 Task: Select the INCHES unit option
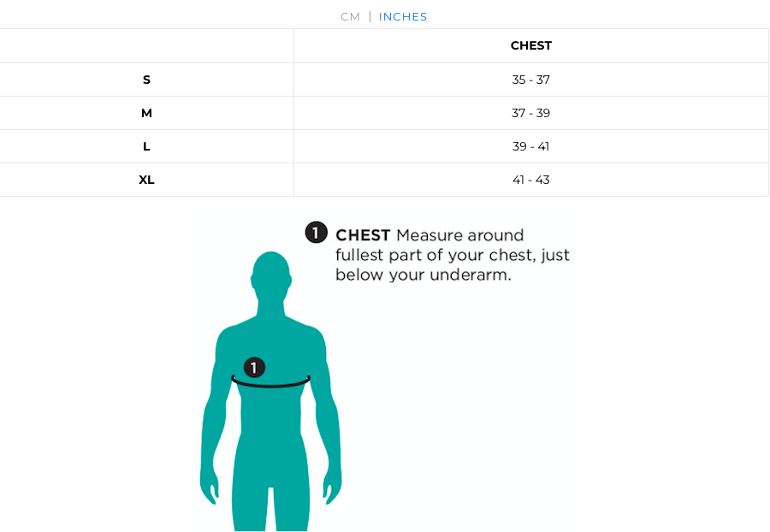(403, 17)
